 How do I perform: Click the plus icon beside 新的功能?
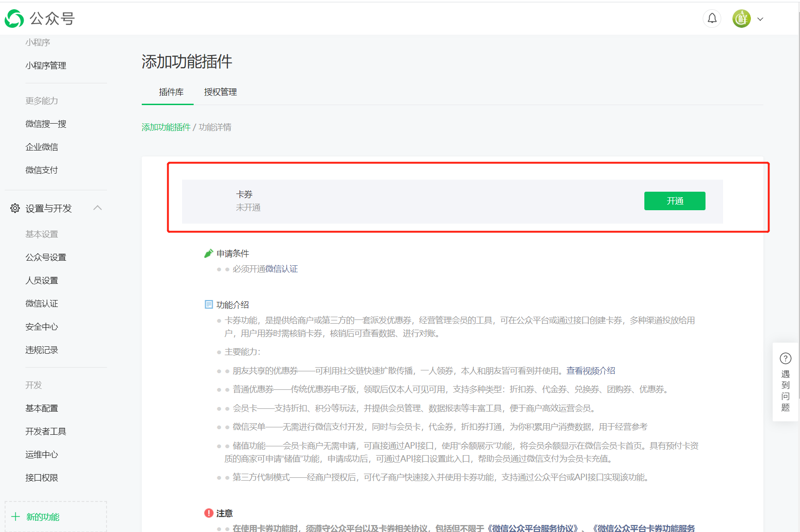pos(15,517)
